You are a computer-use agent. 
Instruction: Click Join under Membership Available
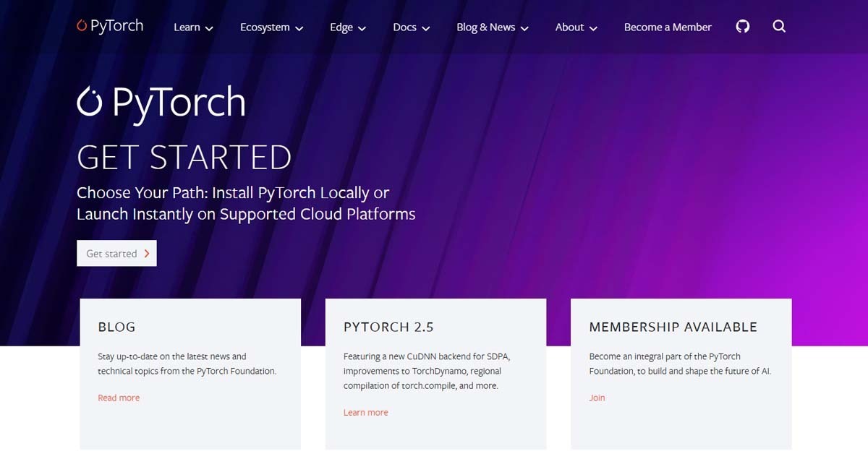[x=597, y=398]
